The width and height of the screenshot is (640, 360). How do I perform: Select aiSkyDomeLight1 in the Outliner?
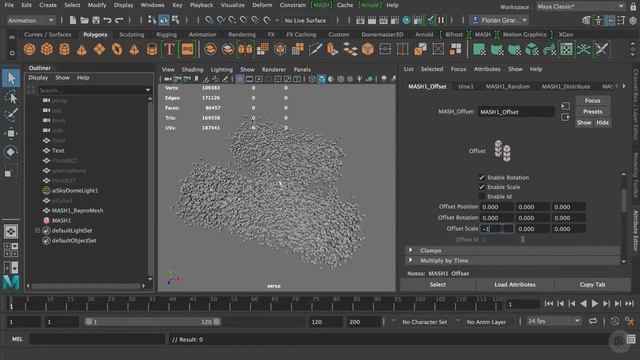coord(75,191)
